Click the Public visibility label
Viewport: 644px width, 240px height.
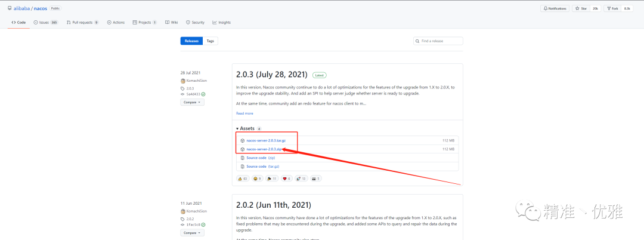(x=55, y=8)
